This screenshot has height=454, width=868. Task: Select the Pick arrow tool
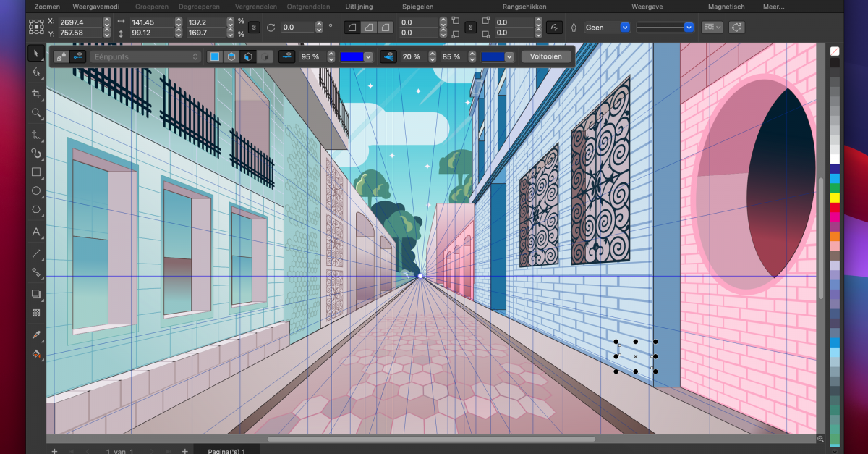[36, 53]
